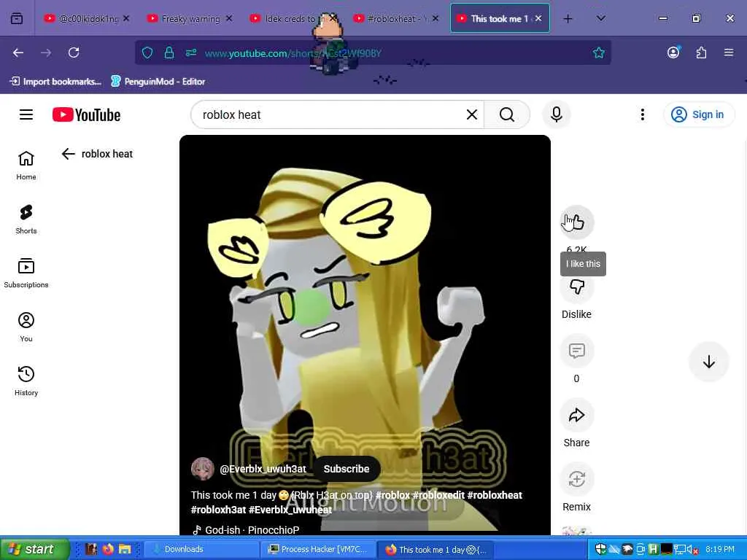The width and height of the screenshot is (747, 560).
Task: Remix this short
Action: pyautogui.click(x=576, y=480)
